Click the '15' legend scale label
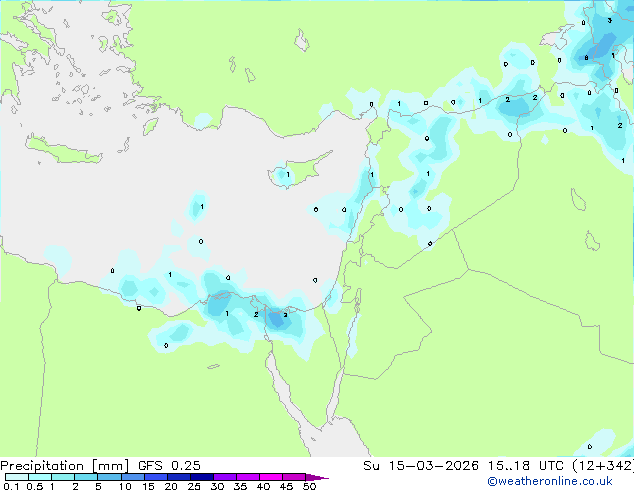The width and height of the screenshot is (634, 490). (x=148, y=486)
